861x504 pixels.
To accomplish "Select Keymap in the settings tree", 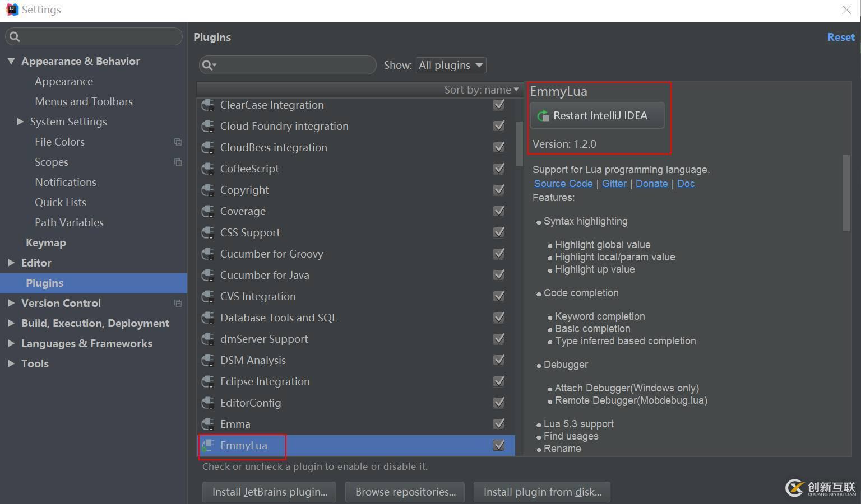I will click(46, 242).
